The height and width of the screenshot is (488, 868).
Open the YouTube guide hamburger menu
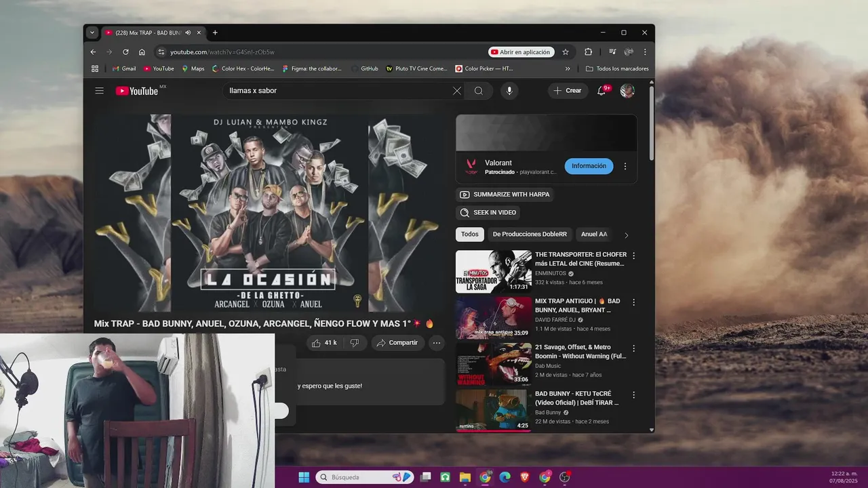point(100,91)
